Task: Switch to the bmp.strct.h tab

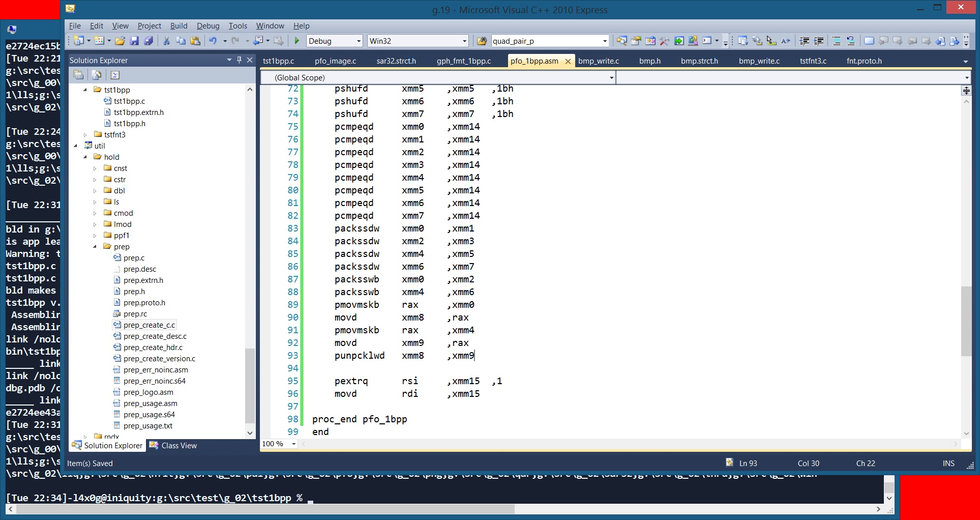Action: point(699,61)
